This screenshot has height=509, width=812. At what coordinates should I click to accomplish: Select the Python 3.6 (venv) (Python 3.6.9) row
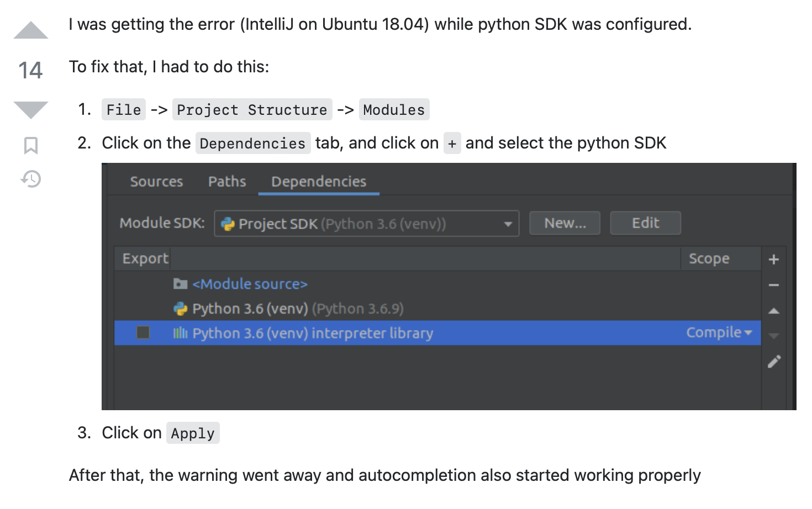pyautogui.click(x=437, y=309)
